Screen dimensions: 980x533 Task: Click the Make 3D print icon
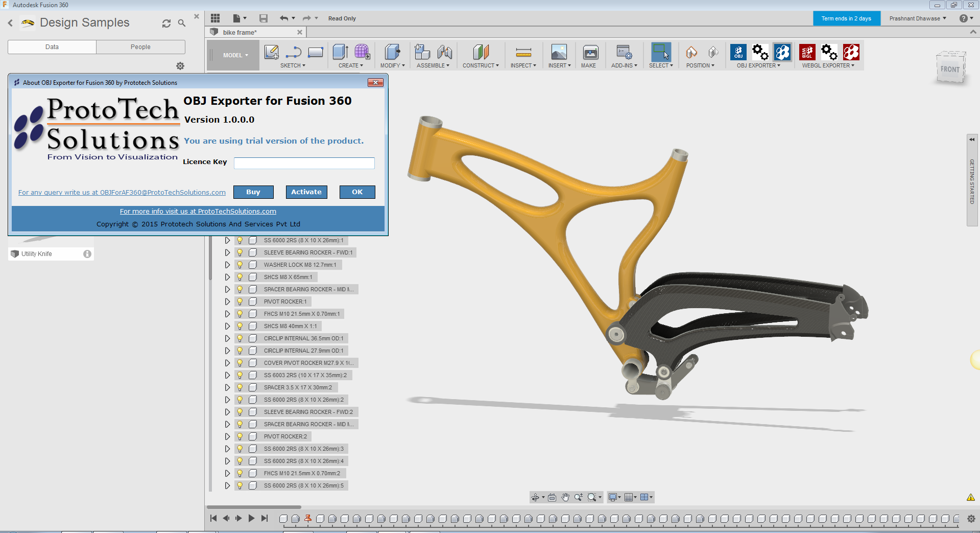(x=591, y=52)
